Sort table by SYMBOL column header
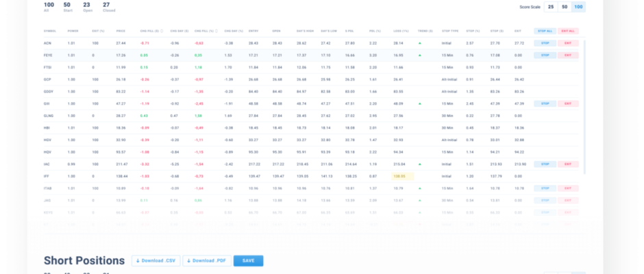 click(x=50, y=31)
